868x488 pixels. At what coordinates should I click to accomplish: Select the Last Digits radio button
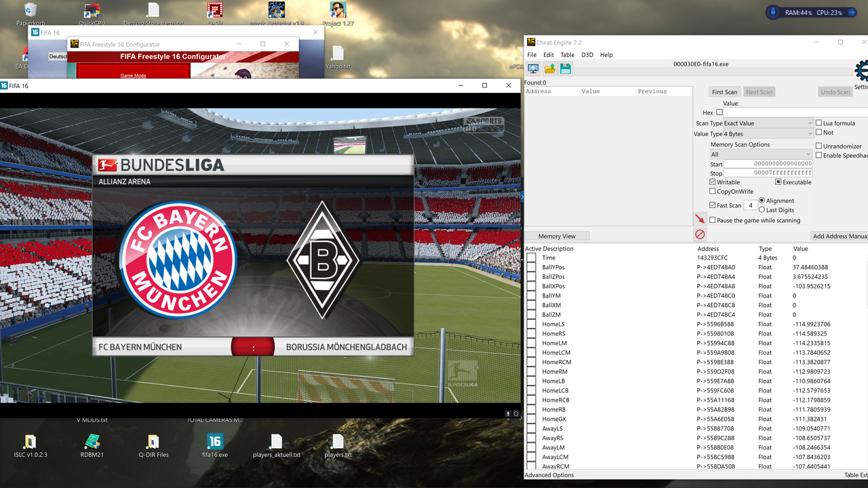[762, 210]
